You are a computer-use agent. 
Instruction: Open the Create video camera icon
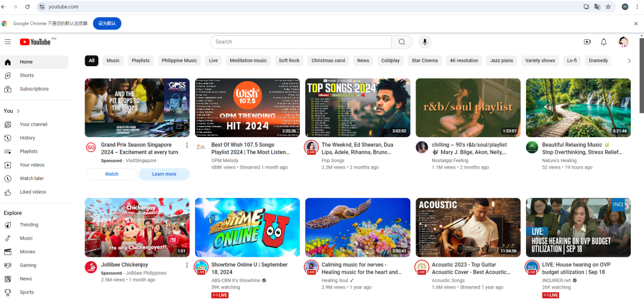pyautogui.click(x=587, y=42)
